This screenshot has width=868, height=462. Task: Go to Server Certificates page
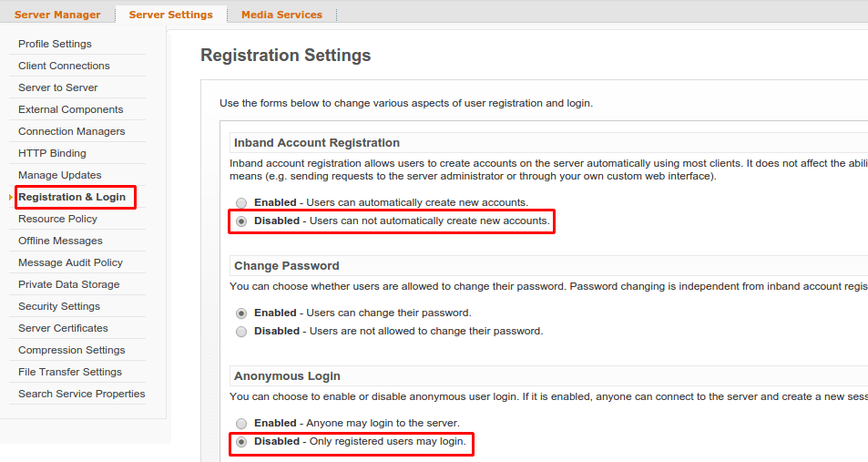[63, 328]
